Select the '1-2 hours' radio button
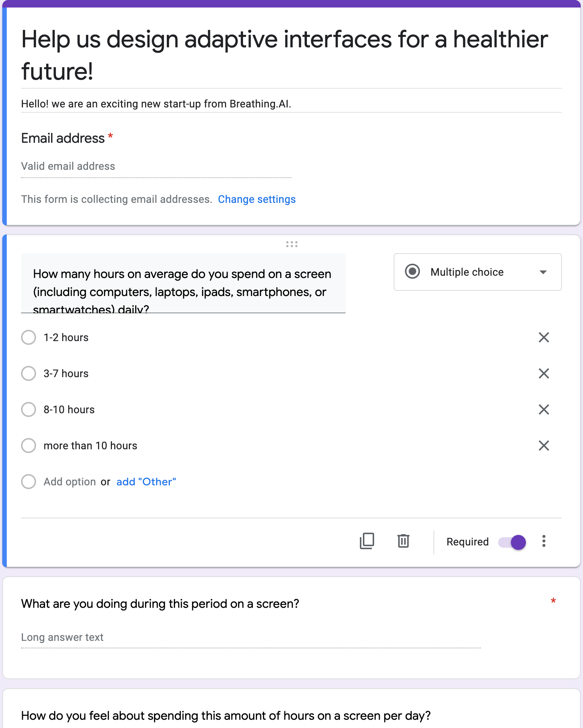Image resolution: width=583 pixels, height=728 pixels. click(x=29, y=337)
